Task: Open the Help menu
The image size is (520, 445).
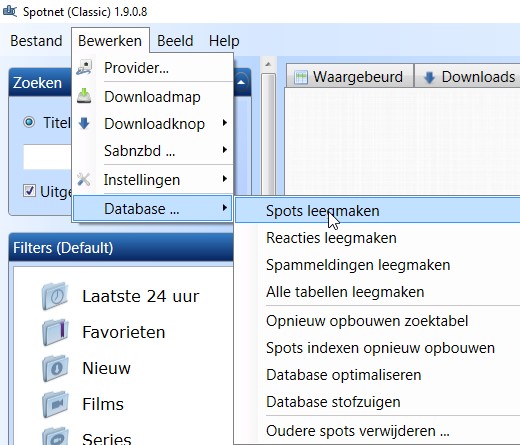Action: (x=224, y=41)
